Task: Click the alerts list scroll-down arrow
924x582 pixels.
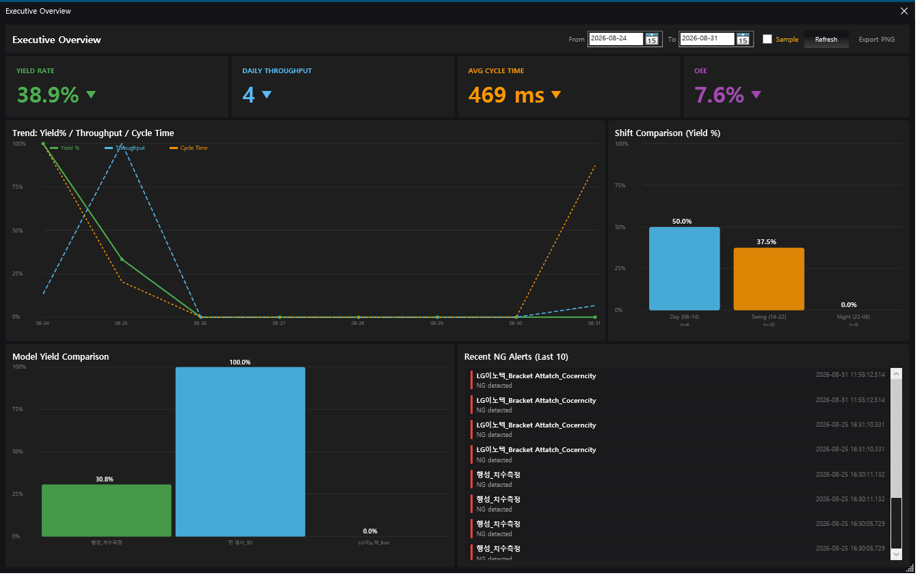Action: (x=896, y=553)
